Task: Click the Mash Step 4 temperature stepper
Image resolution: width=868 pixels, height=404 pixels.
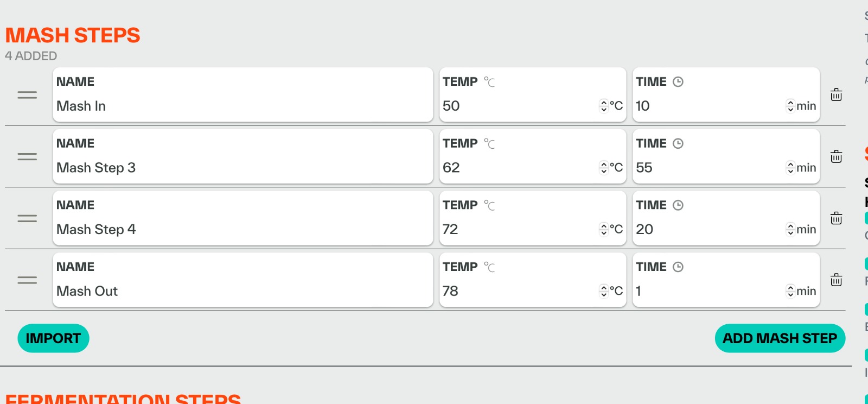Action: point(604,230)
